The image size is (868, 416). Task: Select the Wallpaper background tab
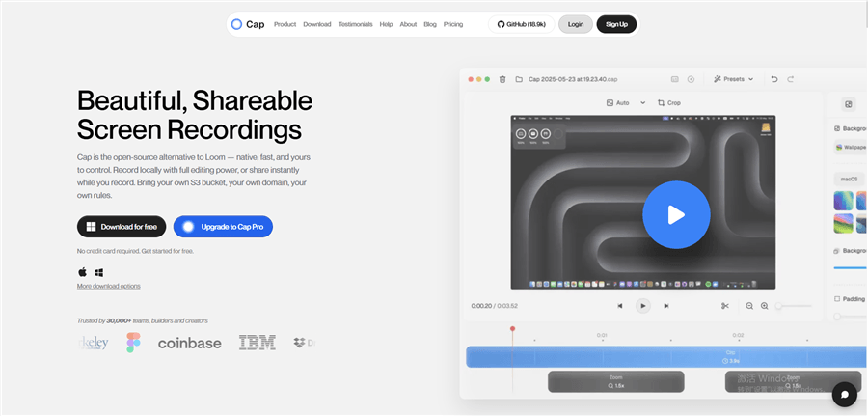[x=851, y=148]
